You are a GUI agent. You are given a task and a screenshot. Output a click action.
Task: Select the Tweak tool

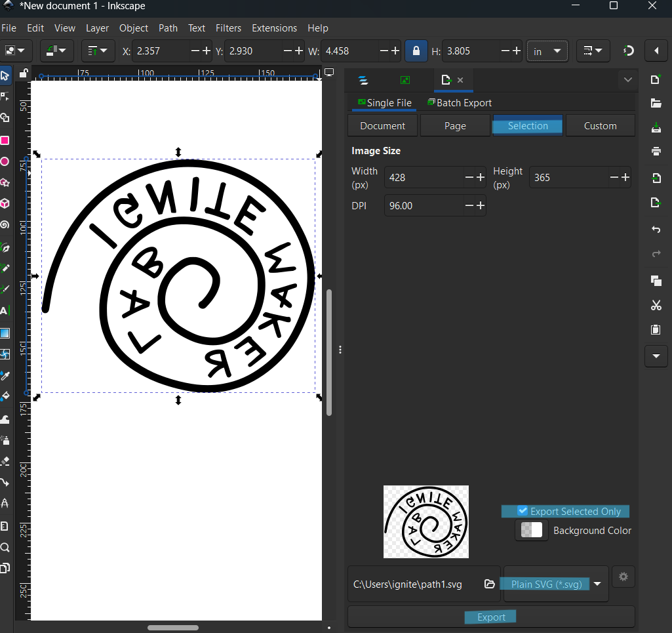click(5, 419)
